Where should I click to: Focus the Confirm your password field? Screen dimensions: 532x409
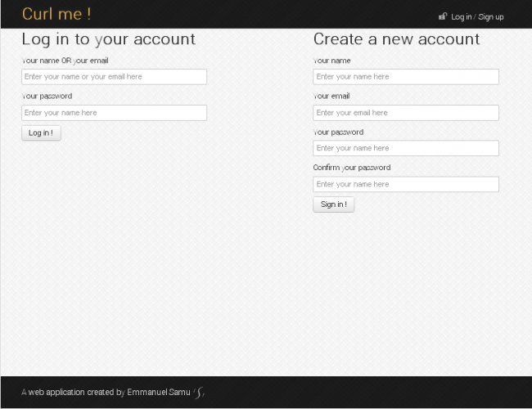click(x=406, y=184)
